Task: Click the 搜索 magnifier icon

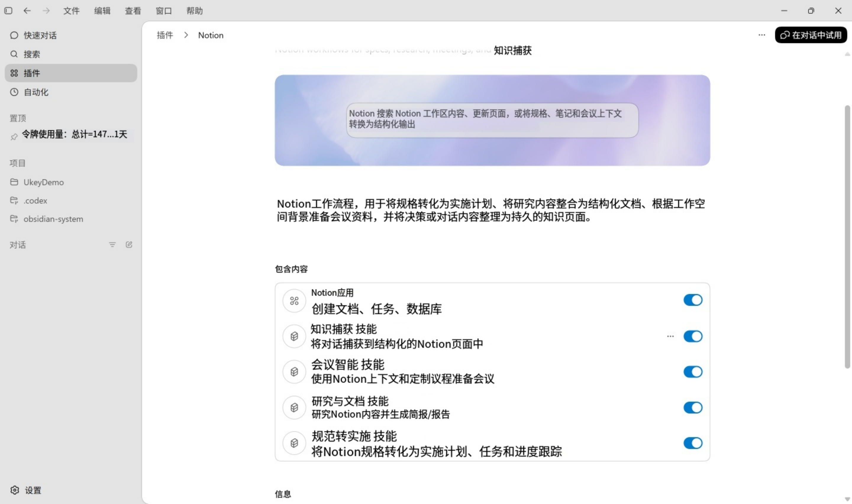Action: click(x=14, y=54)
